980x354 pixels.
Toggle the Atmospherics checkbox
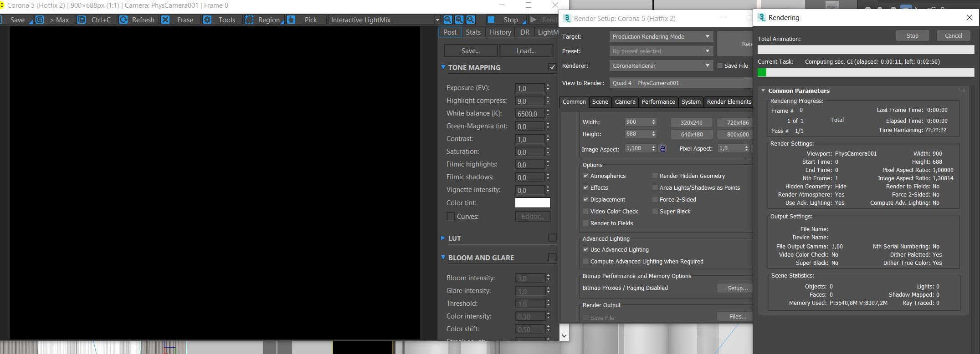[x=586, y=176]
